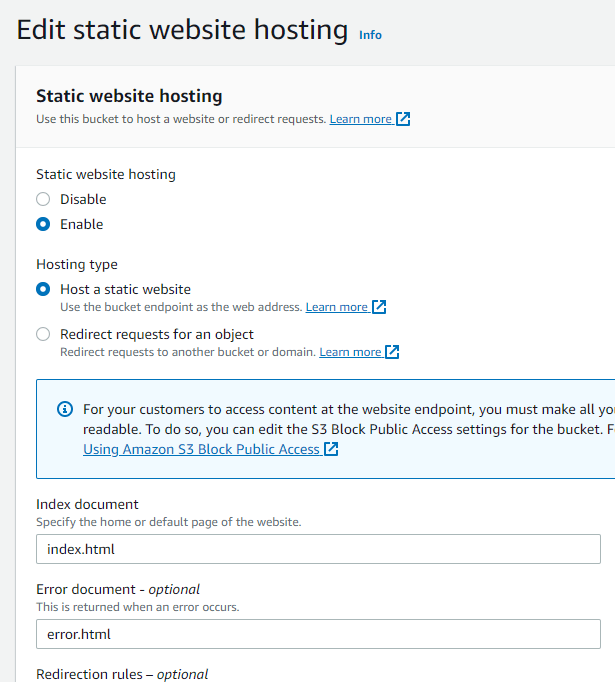Image resolution: width=615 pixels, height=682 pixels.
Task: Select the Disable radio button
Action: 43,199
